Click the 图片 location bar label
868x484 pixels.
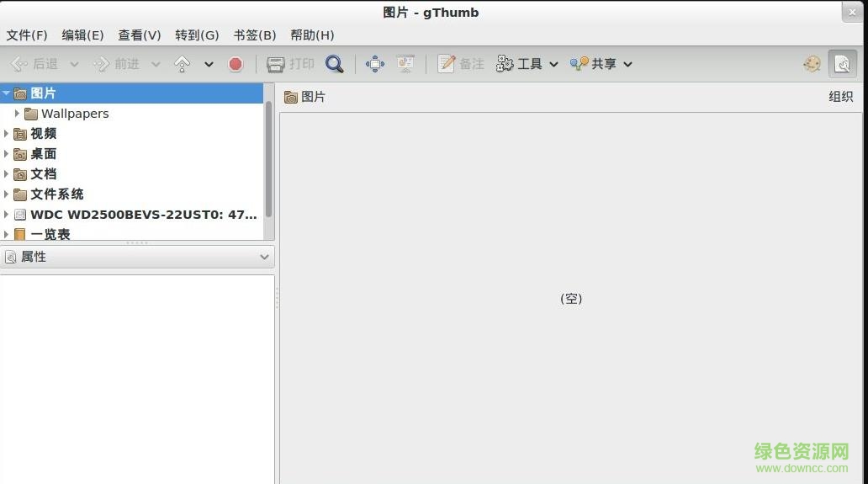click(313, 97)
